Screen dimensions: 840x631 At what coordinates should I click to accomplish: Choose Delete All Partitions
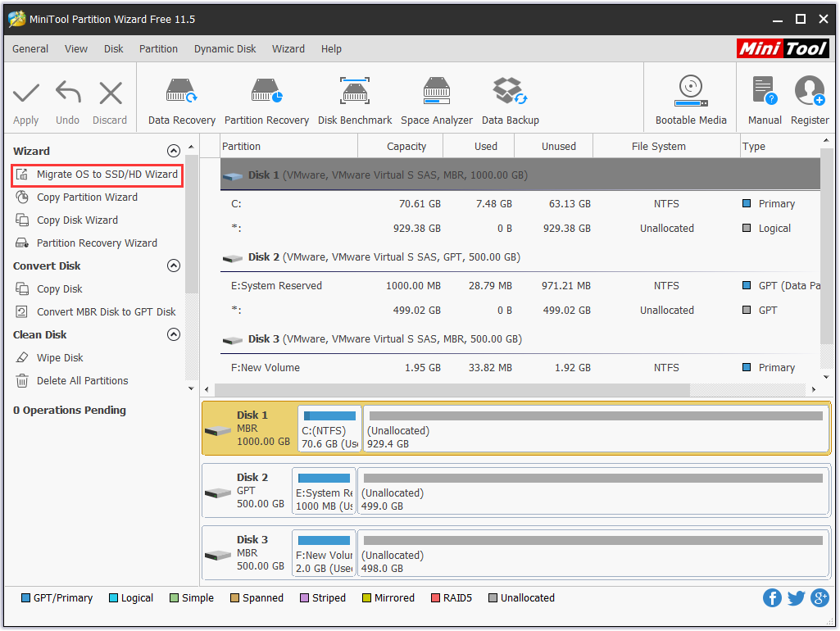[82, 381]
